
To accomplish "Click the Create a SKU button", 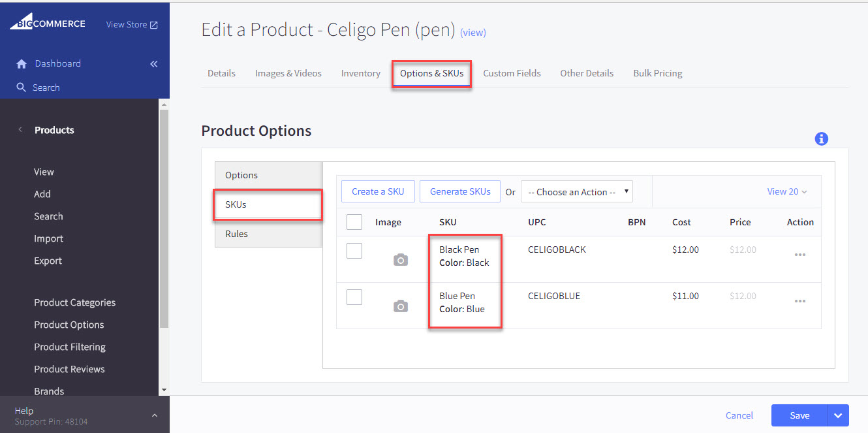I will pyautogui.click(x=378, y=192).
